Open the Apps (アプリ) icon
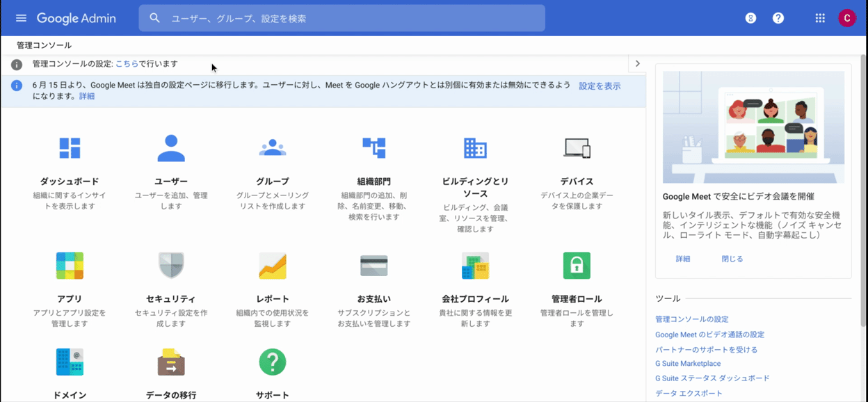Screen dimensions: 868x402 click(70, 266)
